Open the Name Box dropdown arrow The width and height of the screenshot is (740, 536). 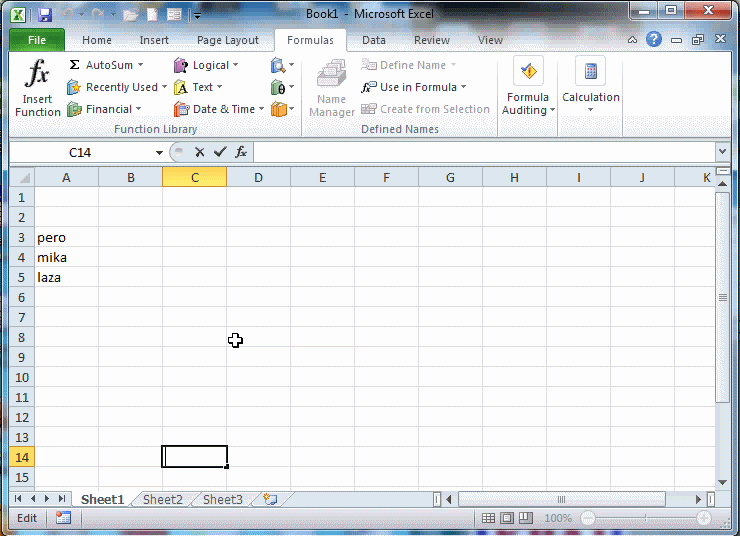click(x=159, y=152)
